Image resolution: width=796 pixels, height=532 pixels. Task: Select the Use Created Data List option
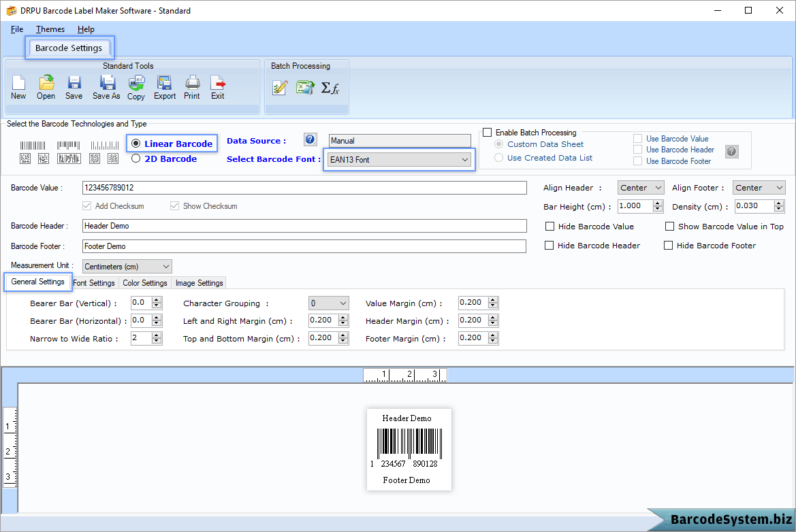(x=499, y=158)
